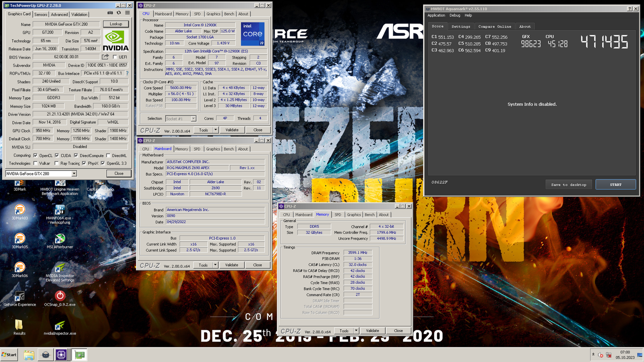The image size is (644, 362).
Task: Select OCSnap_0.9.2.exe desktop icon
Action: [60, 298]
